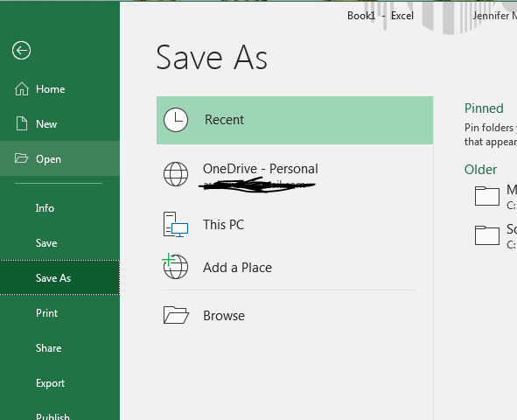
Task: Open the Share page
Action: [59, 347]
